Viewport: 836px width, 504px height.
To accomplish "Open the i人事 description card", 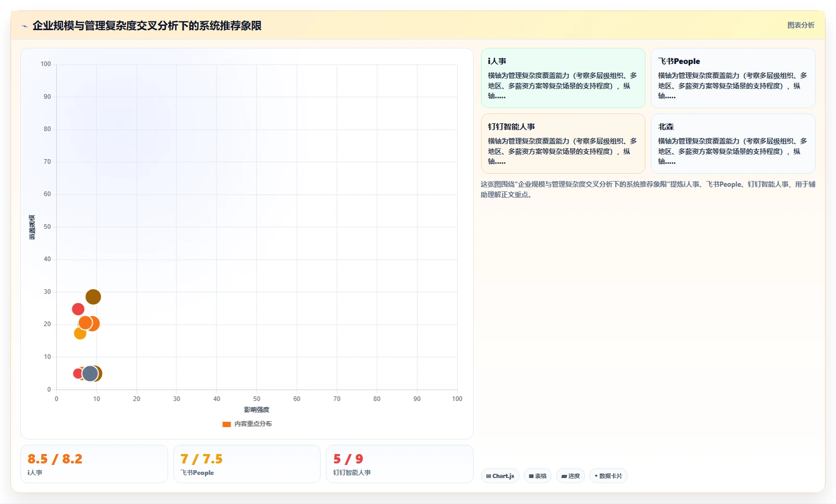I will (x=563, y=78).
